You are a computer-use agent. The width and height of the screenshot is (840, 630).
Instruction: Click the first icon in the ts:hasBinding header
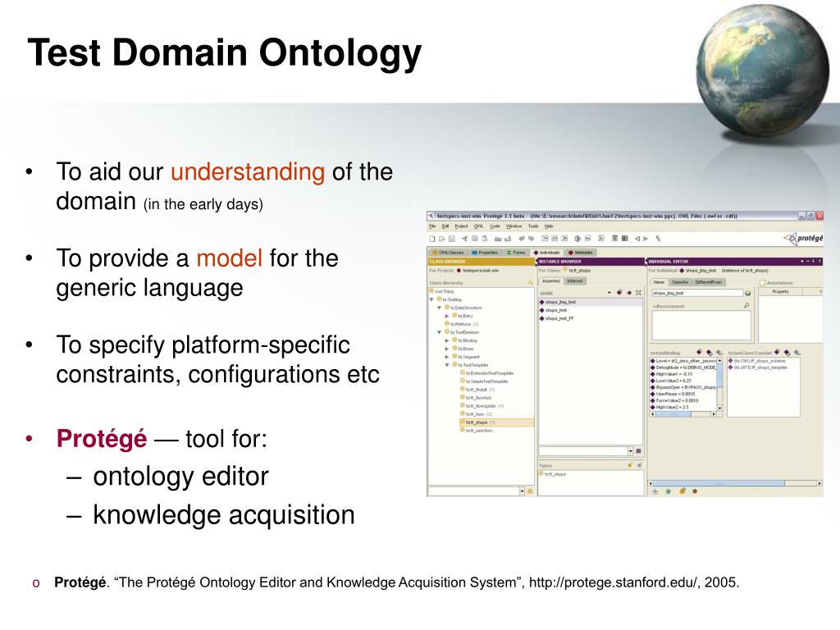[699, 352]
